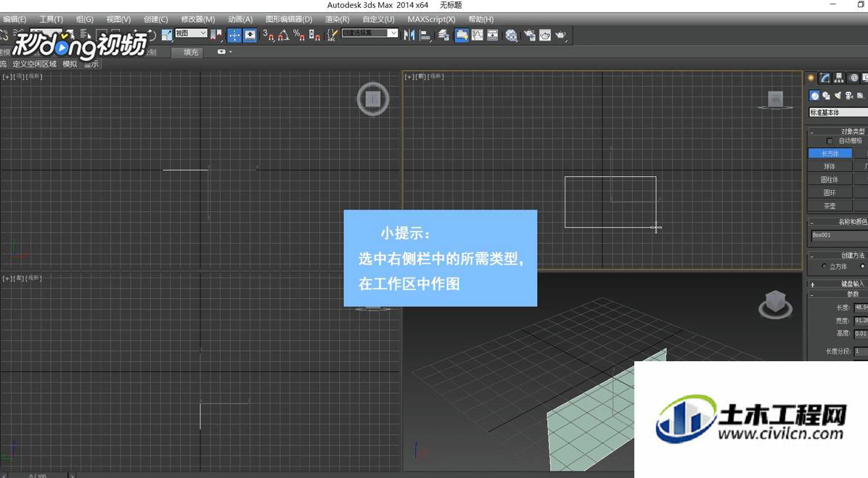This screenshot has height=478, width=868.
Task: Click the use pivot point center icon
Action: click(x=216, y=36)
